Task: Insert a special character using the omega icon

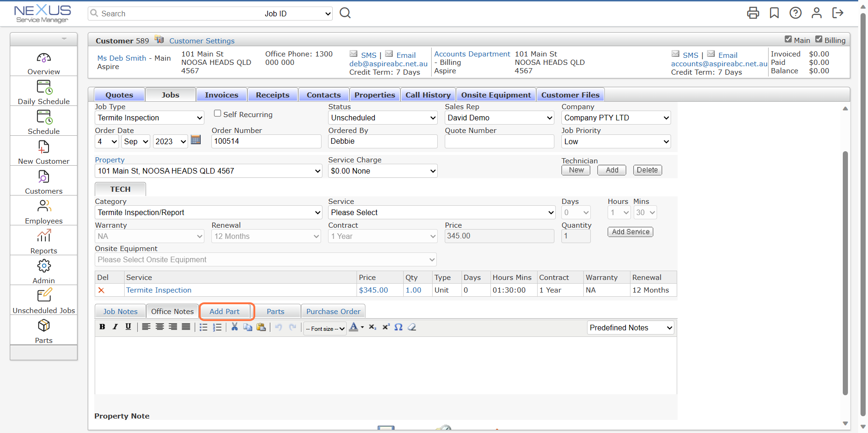Action: [x=399, y=327]
